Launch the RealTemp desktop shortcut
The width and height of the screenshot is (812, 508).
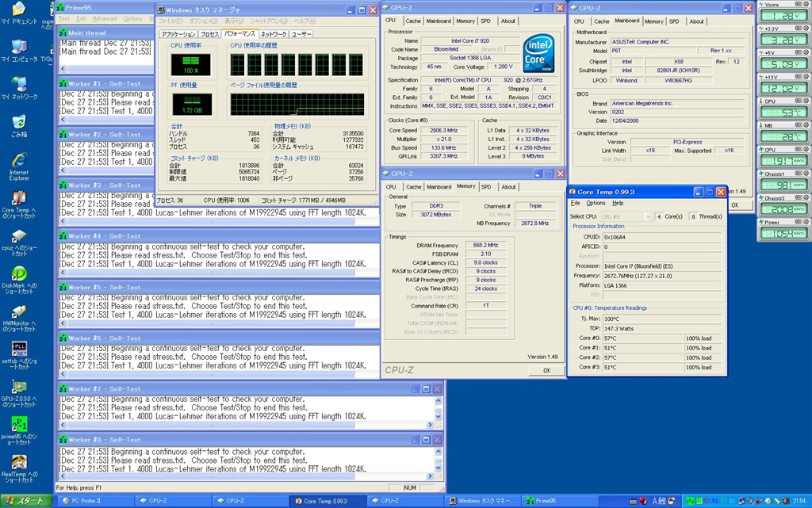(x=19, y=462)
